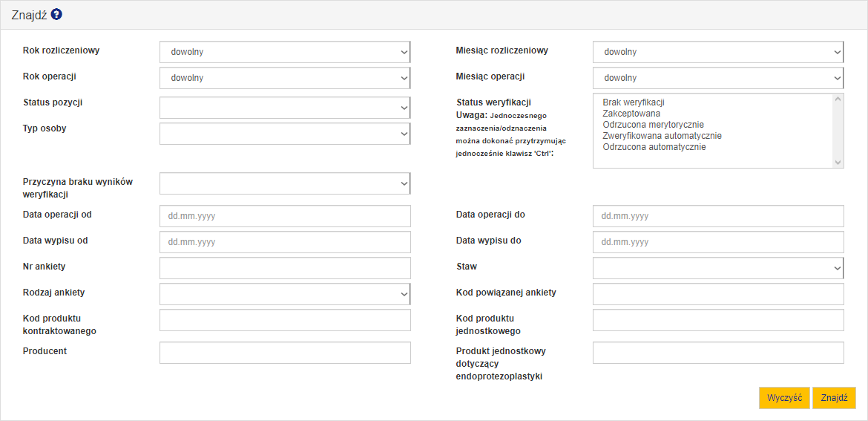Focus the Data operacji od field

tap(284, 216)
